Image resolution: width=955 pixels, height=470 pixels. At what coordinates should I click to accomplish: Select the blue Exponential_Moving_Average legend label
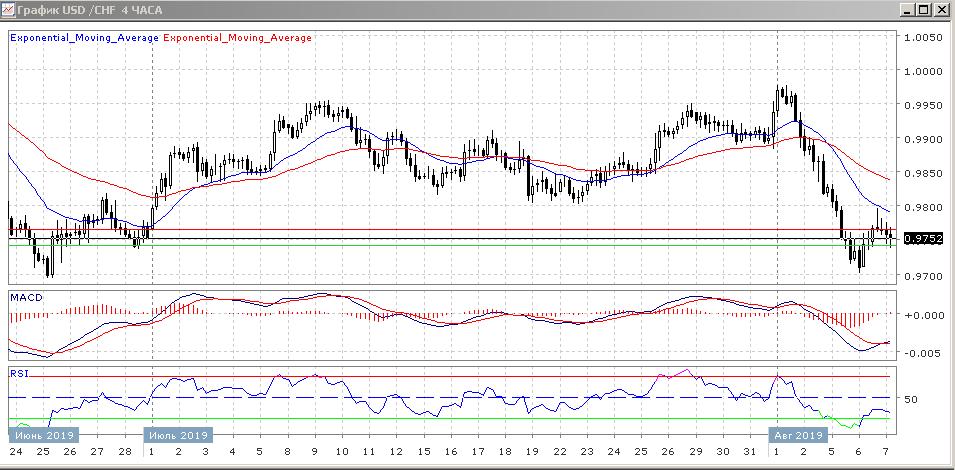coord(83,38)
